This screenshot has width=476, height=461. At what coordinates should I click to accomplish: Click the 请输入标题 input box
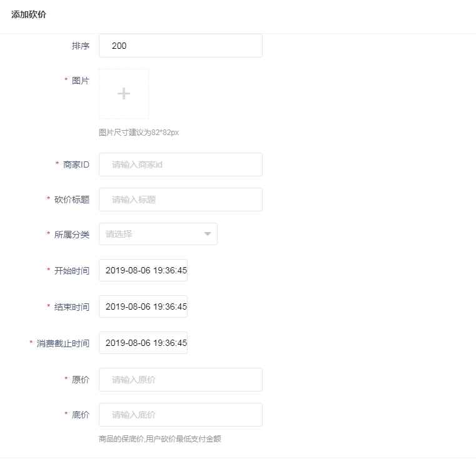pyautogui.click(x=180, y=200)
